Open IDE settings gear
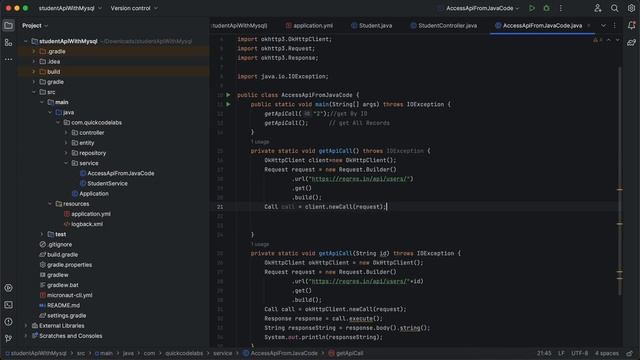640x360 pixels. point(631,8)
